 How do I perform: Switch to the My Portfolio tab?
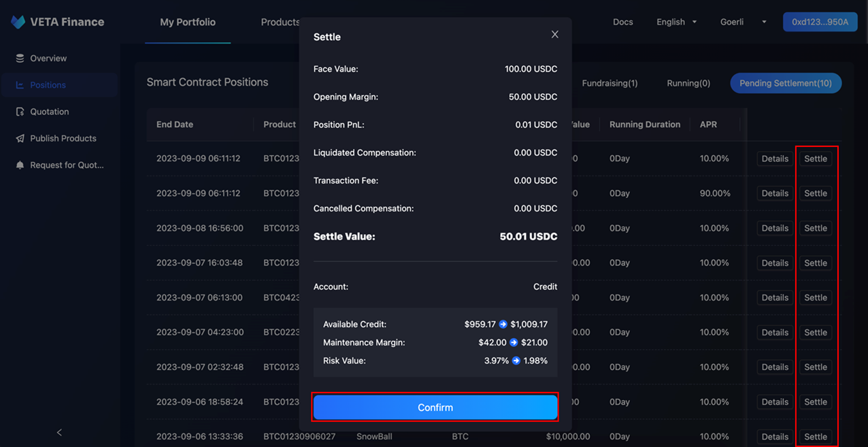click(x=188, y=22)
